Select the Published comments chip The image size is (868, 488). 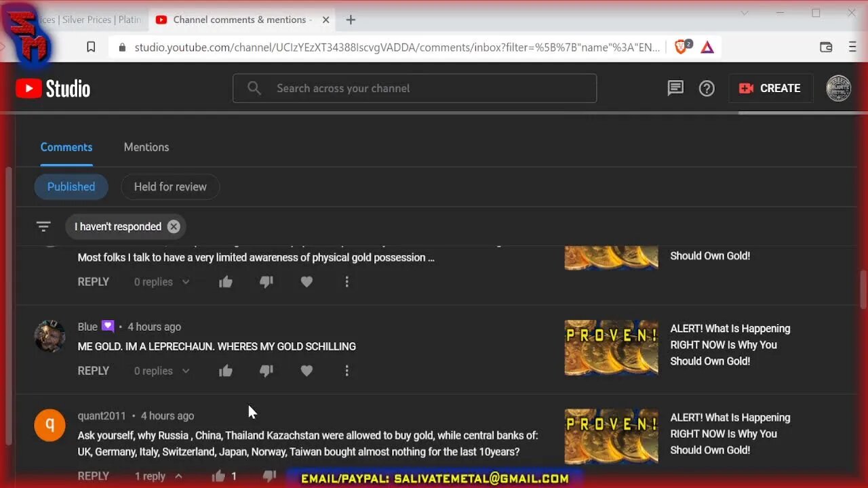pos(71,186)
